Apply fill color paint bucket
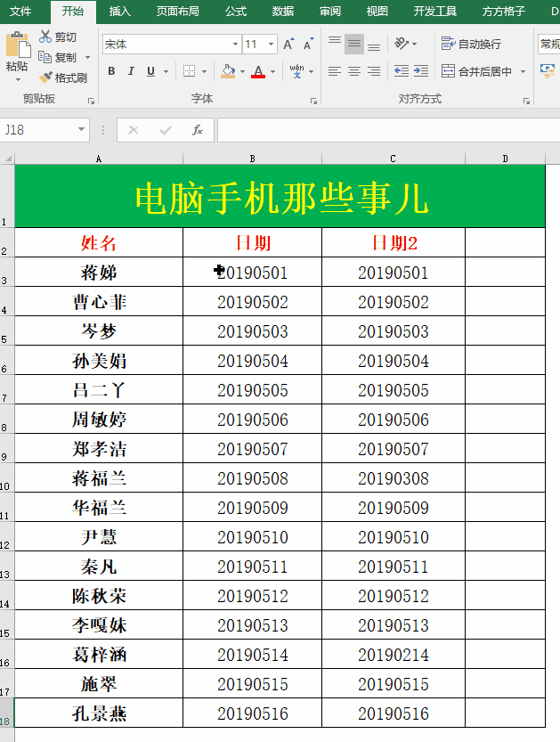The image size is (560, 742). click(228, 71)
